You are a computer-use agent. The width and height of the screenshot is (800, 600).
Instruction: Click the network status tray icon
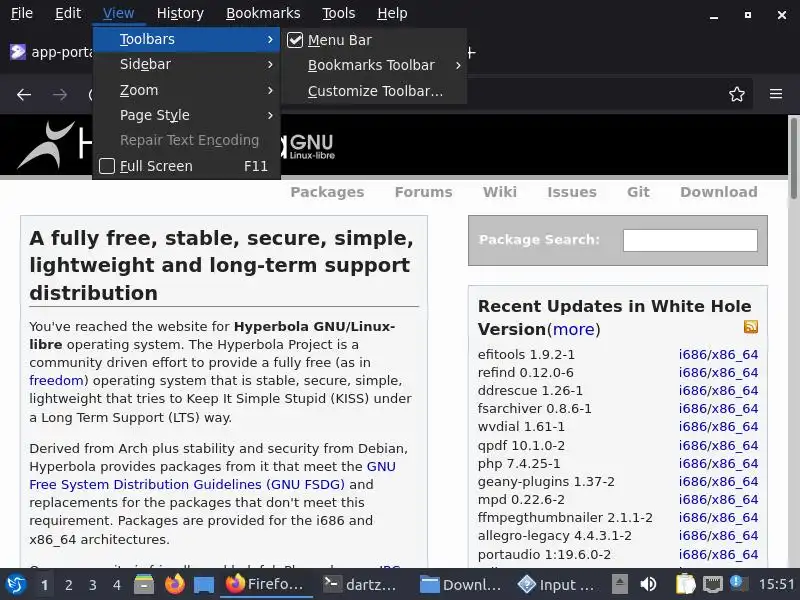[x=712, y=584]
